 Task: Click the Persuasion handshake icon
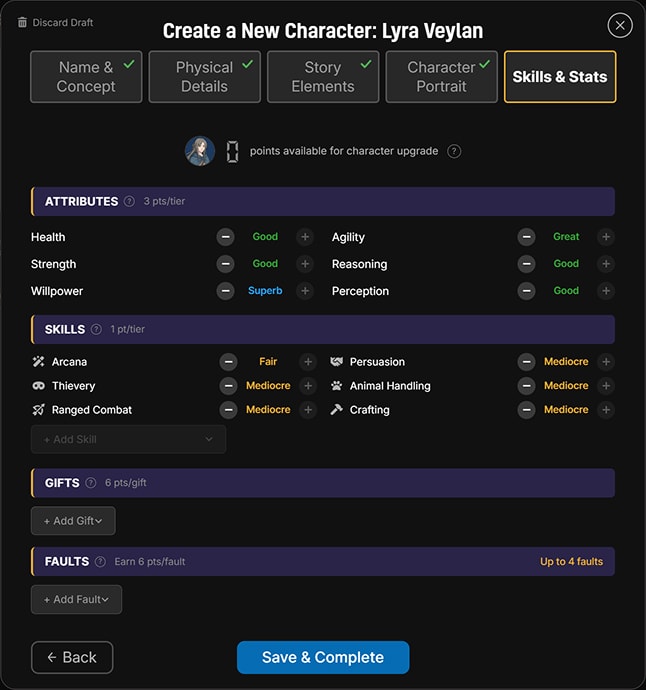click(x=337, y=362)
